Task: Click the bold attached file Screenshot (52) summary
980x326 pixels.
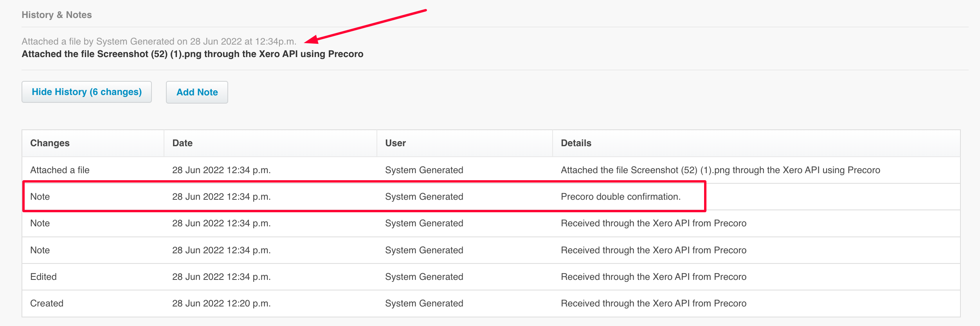Action: tap(193, 54)
